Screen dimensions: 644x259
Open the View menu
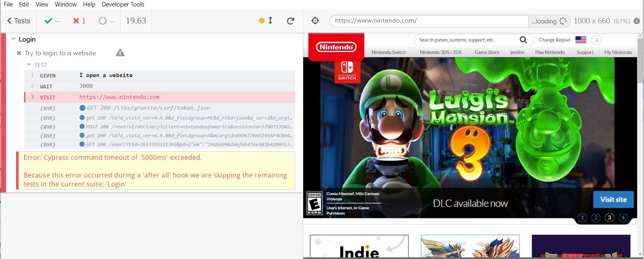coord(42,4)
